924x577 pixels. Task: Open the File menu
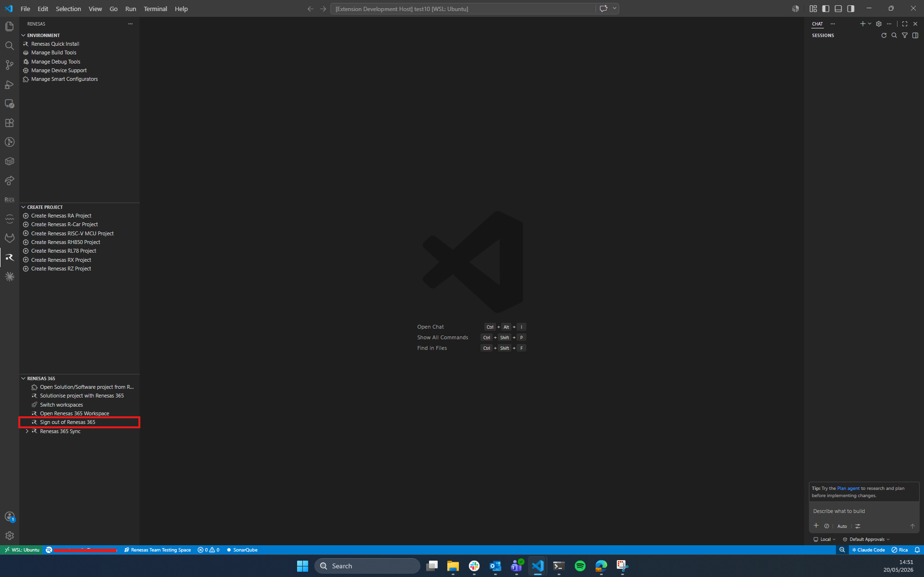(26, 9)
